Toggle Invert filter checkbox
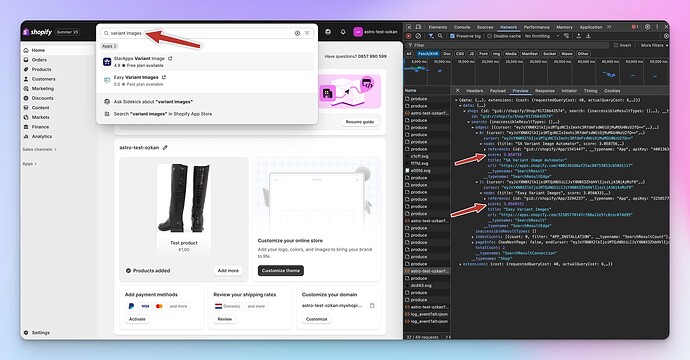The image size is (690, 360). coord(616,45)
